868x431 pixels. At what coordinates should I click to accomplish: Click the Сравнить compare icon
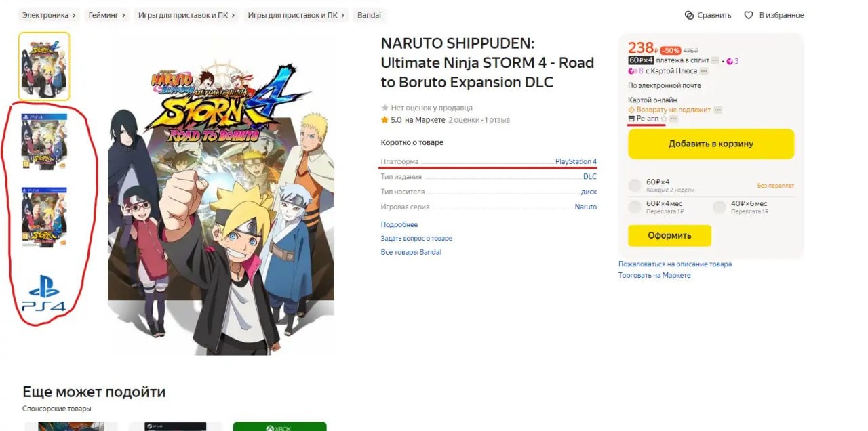(x=689, y=15)
